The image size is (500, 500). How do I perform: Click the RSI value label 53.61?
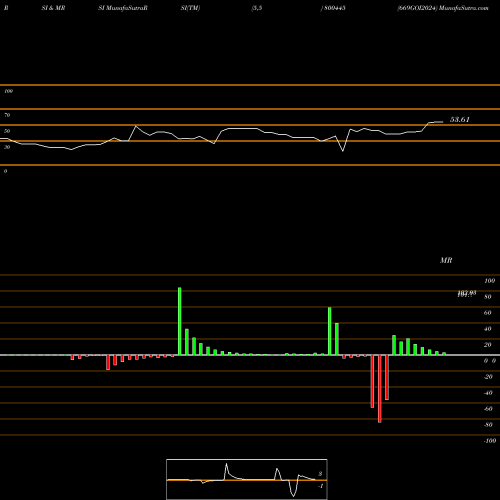[x=460, y=120]
